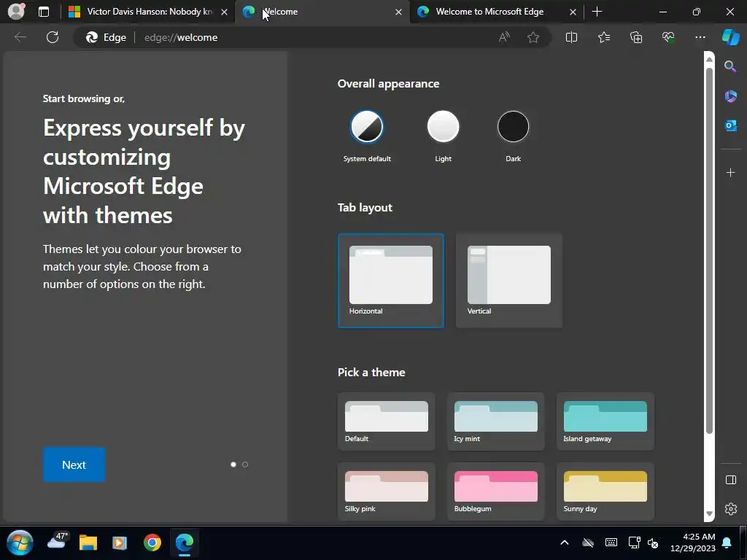747x560 pixels.
Task: Pick the Icy mint theme
Action: [495, 421]
